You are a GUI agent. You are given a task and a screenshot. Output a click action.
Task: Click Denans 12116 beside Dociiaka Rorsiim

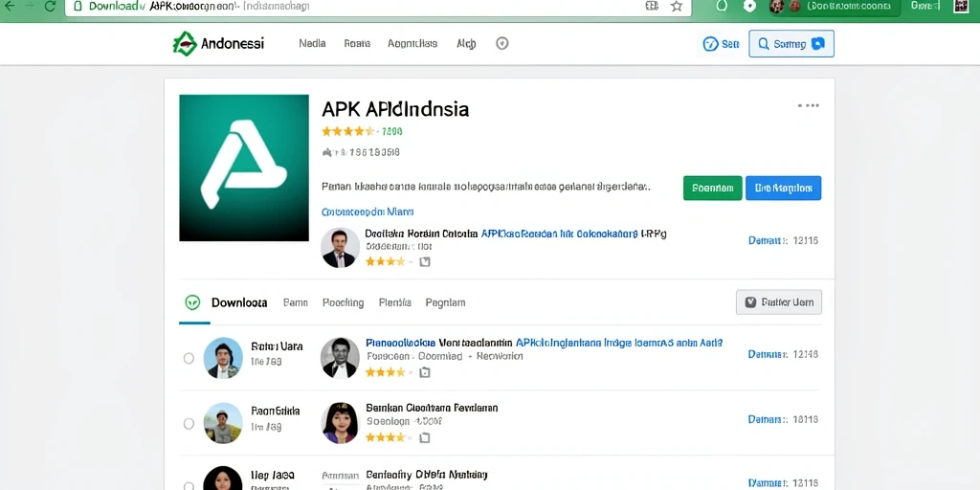point(783,240)
